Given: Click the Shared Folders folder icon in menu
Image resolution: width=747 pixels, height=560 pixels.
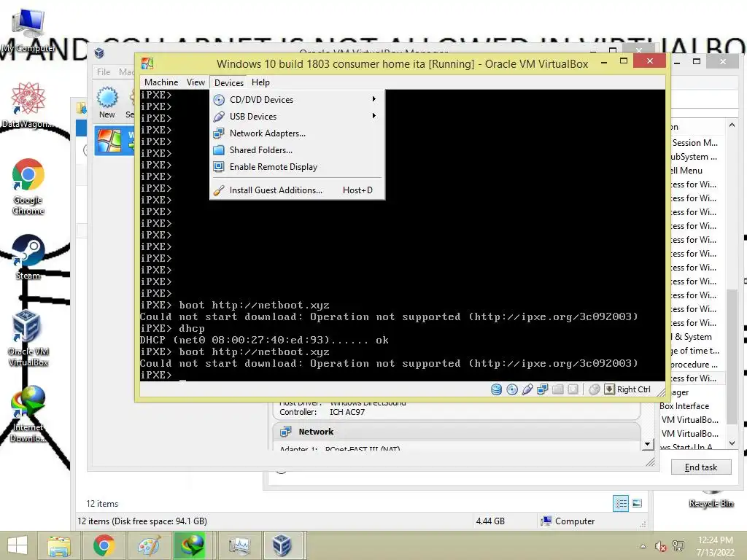Looking at the screenshot, I should pyautogui.click(x=219, y=150).
